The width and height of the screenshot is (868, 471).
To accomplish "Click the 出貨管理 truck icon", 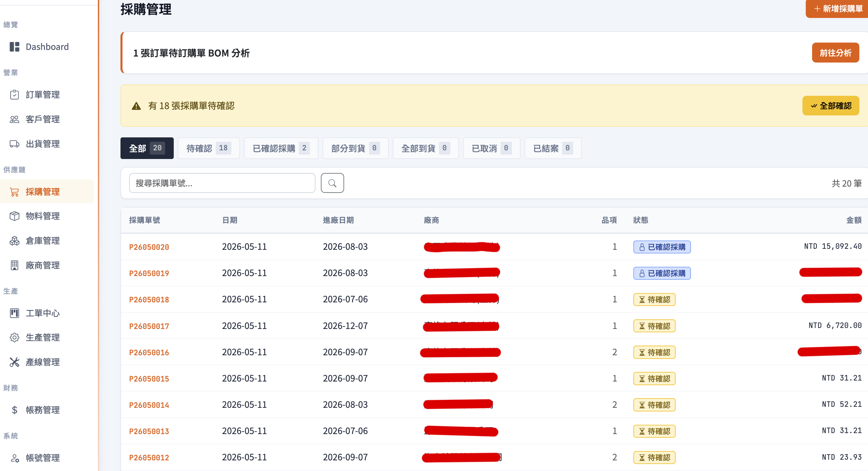I will tap(15, 144).
